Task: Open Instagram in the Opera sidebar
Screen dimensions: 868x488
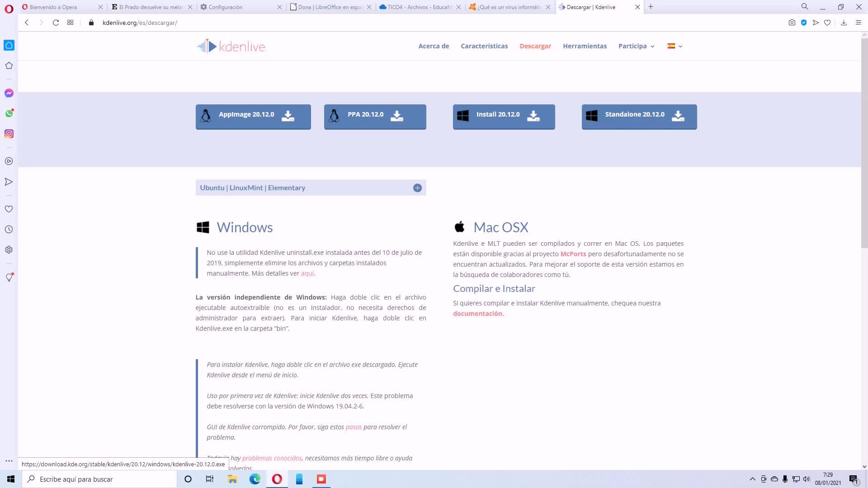Action: pyautogui.click(x=9, y=134)
